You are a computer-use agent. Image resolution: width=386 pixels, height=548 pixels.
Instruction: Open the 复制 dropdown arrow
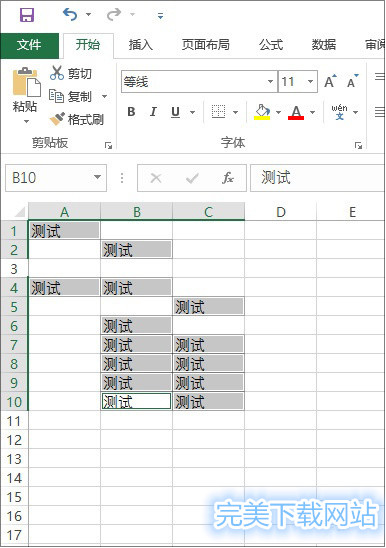coord(105,96)
